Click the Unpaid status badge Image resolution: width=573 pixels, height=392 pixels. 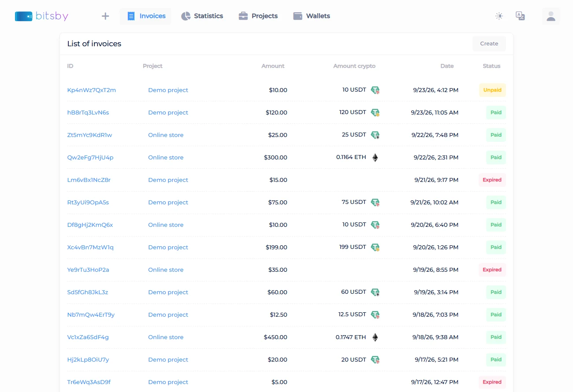(x=492, y=90)
